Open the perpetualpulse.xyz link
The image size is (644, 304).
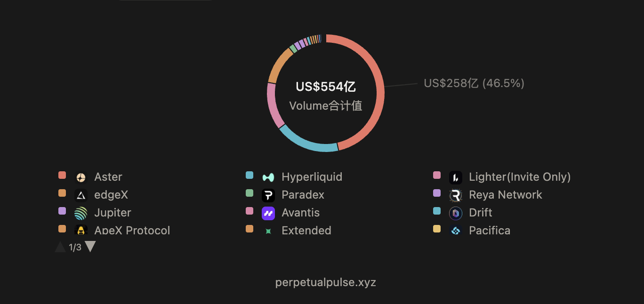(x=326, y=282)
